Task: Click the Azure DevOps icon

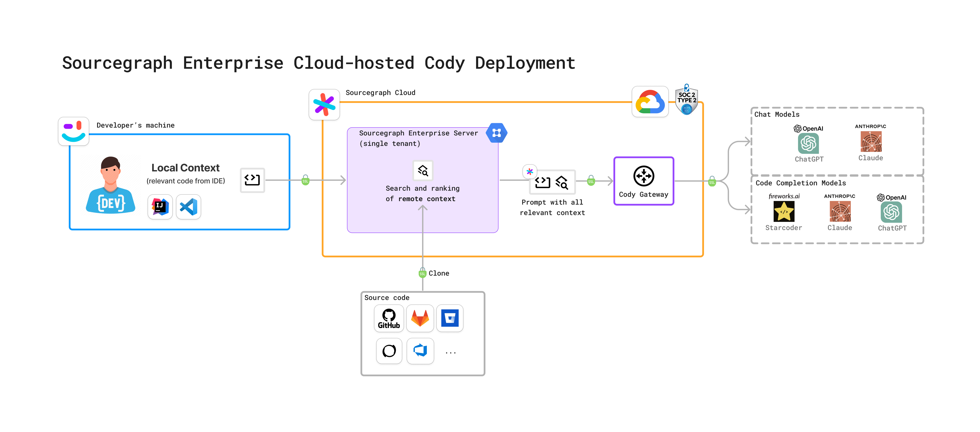Action: [420, 351]
